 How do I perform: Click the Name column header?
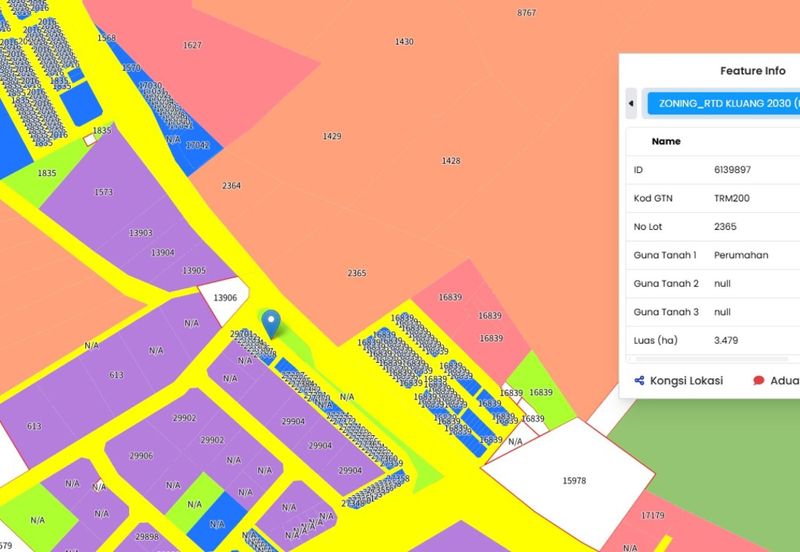[x=666, y=141]
